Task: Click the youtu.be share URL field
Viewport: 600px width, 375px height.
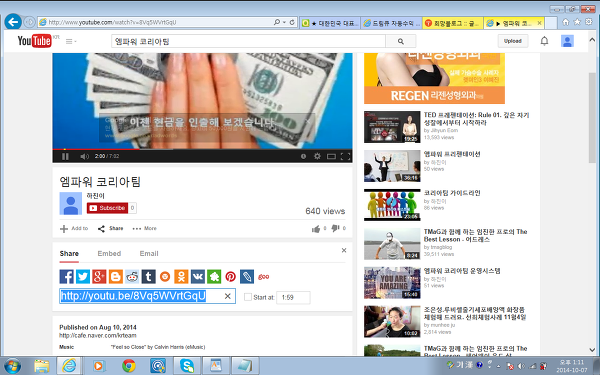Action: 147,296
